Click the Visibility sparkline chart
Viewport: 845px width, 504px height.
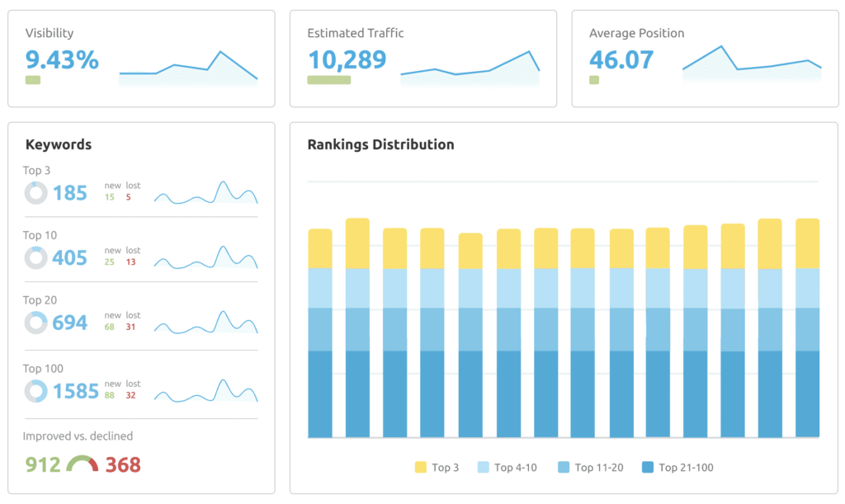point(188,68)
